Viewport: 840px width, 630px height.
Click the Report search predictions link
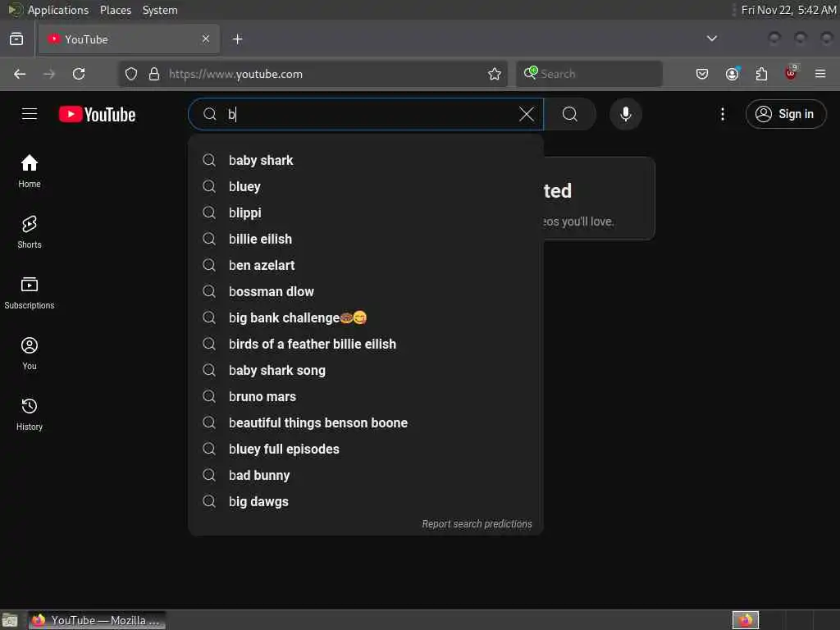tap(477, 524)
